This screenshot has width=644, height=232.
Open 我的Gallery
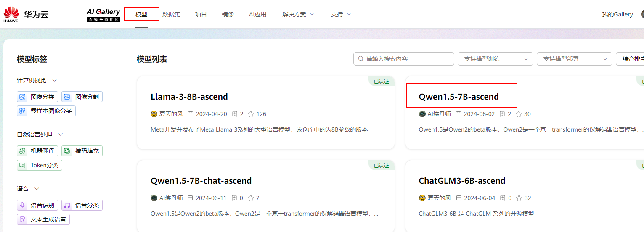click(617, 14)
